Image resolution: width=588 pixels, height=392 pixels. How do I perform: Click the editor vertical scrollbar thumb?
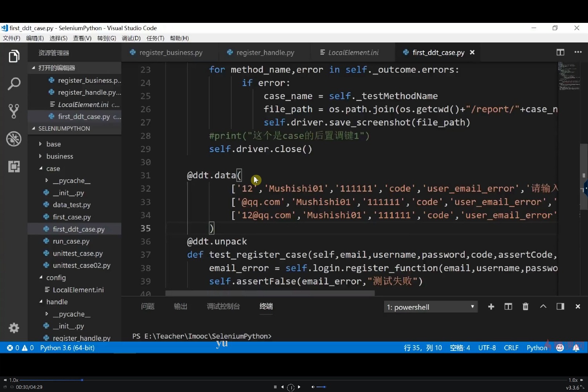584,177
